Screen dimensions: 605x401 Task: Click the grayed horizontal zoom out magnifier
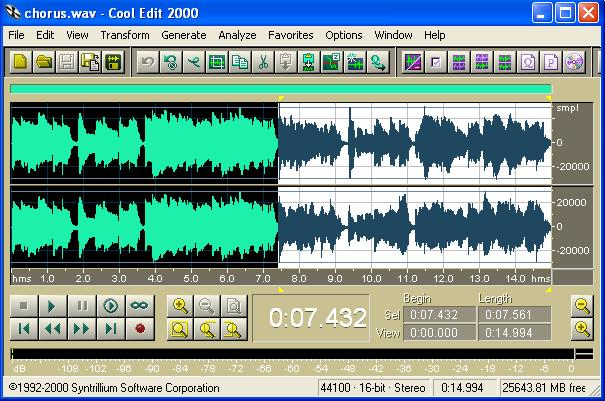pos(207,306)
